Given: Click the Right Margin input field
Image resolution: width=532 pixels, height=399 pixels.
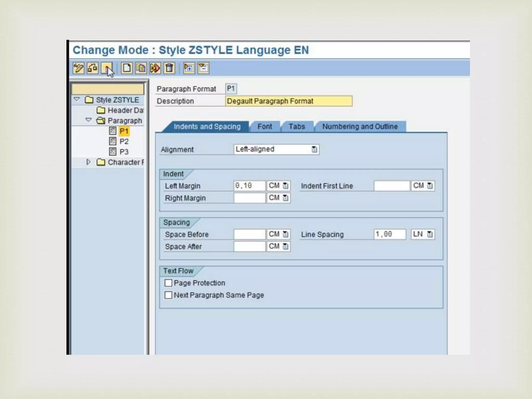Looking at the screenshot, I should pyautogui.click(x=249, y=198).
